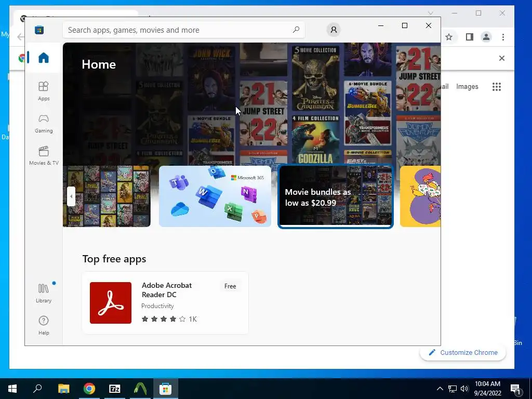This screenshot has width=532, height=399.
Task: Open File Explorer from taskbar
Action: [x=64, y=389]
